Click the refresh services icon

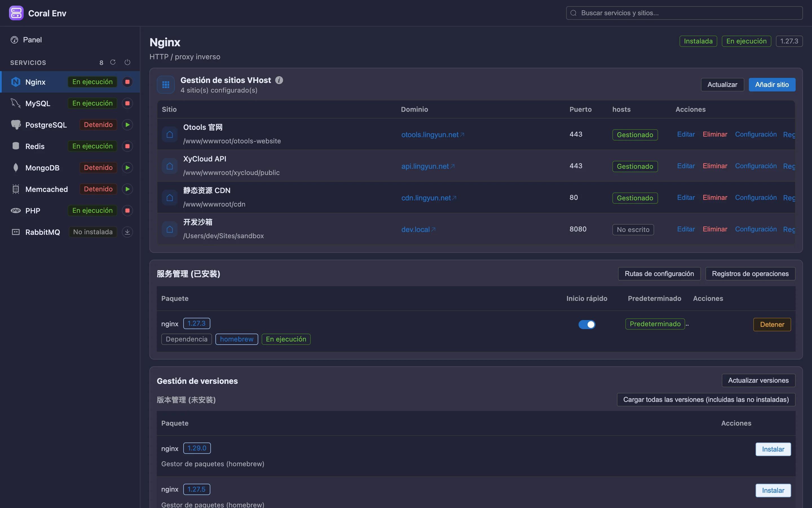click(x=113, y=62)
